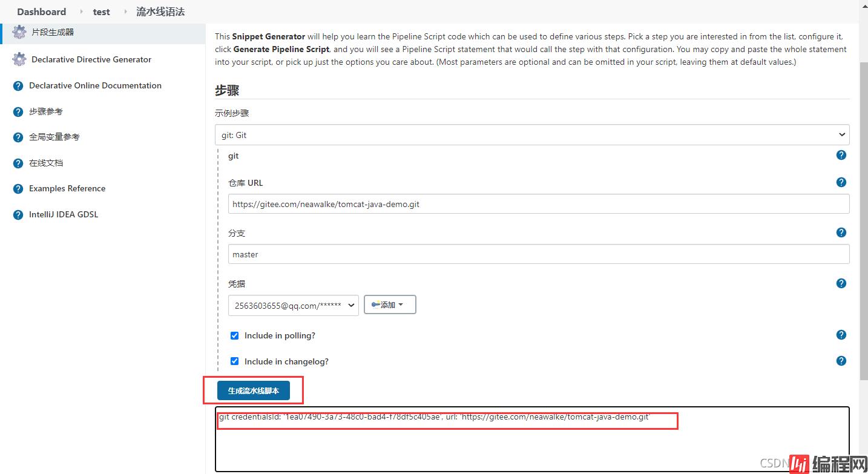Click the 示例步骤 label
The width and height of the screenshot is (868, 474).
pos(232,113)
